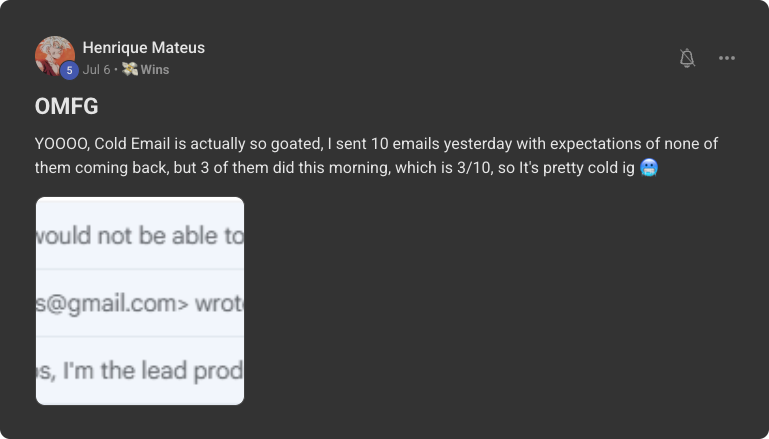Image resolution: width=769 pixels, height=439 pixels.
Task: Toggle the post notification bell icon
Action: (x=687, y=58)
